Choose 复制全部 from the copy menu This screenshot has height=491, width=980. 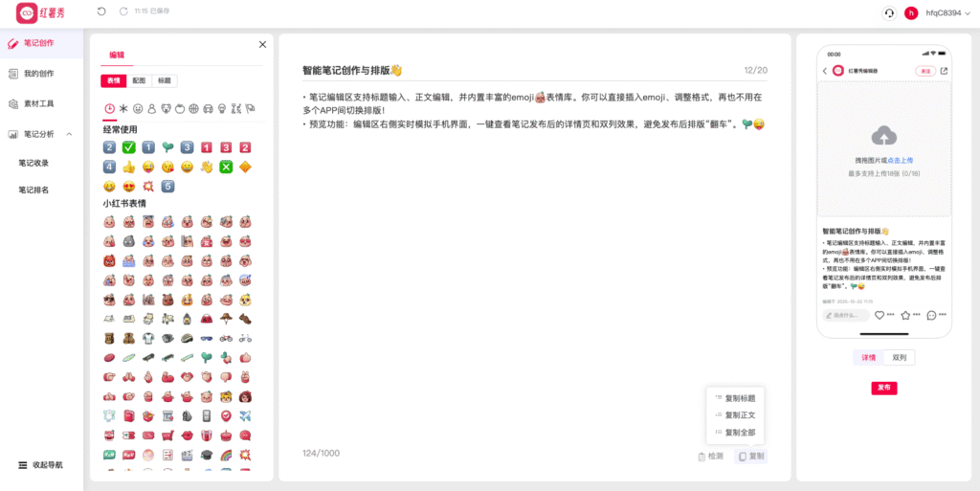(x=739, y=433)
